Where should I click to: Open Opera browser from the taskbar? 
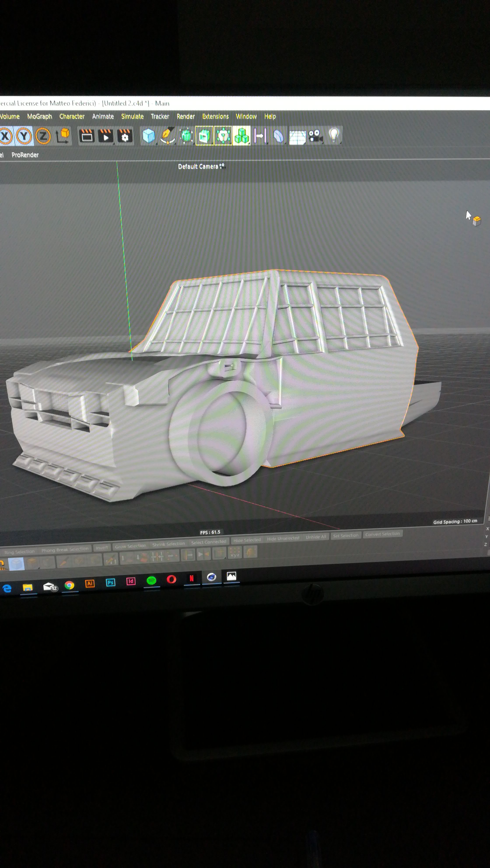tap(171, 579)
